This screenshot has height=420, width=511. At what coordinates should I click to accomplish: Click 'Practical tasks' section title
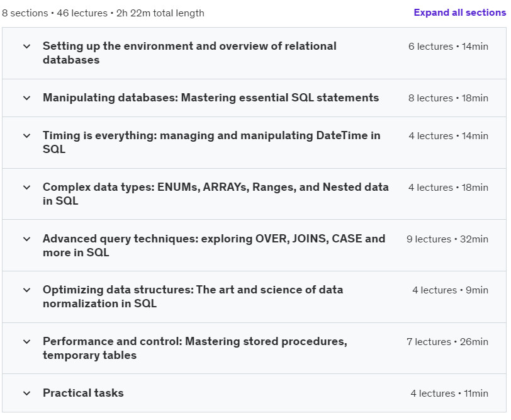83,393
